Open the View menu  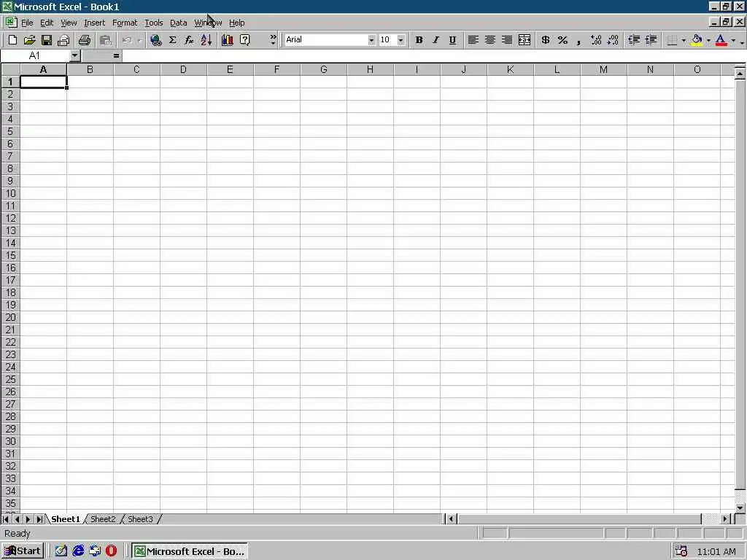(69, 23)
